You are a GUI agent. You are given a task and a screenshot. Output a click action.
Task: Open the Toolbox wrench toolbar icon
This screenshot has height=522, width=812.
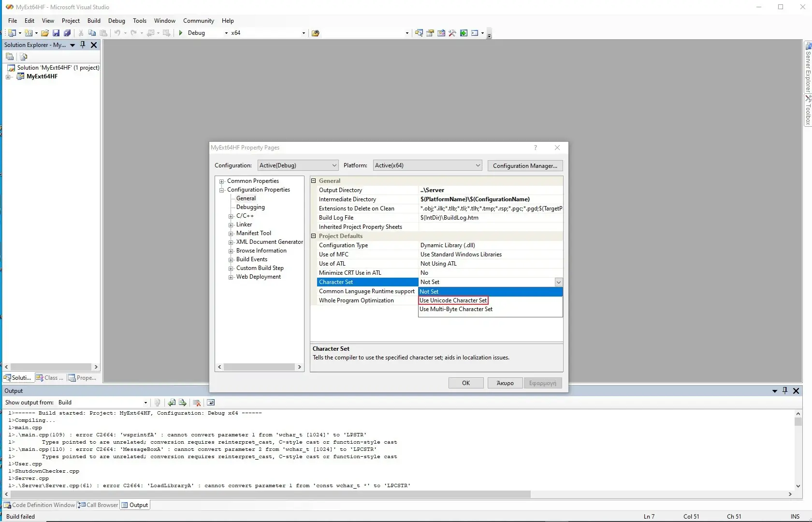(x=452, y=33)
